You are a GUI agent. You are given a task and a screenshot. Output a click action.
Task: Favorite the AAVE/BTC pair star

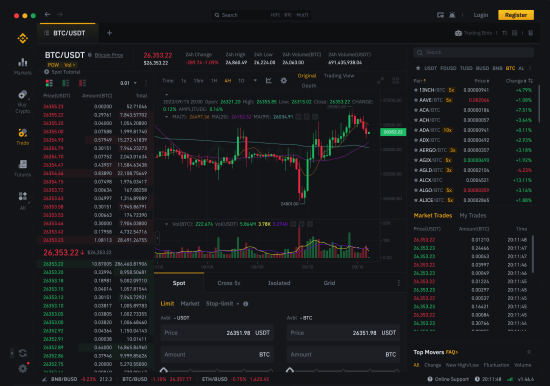416,100
